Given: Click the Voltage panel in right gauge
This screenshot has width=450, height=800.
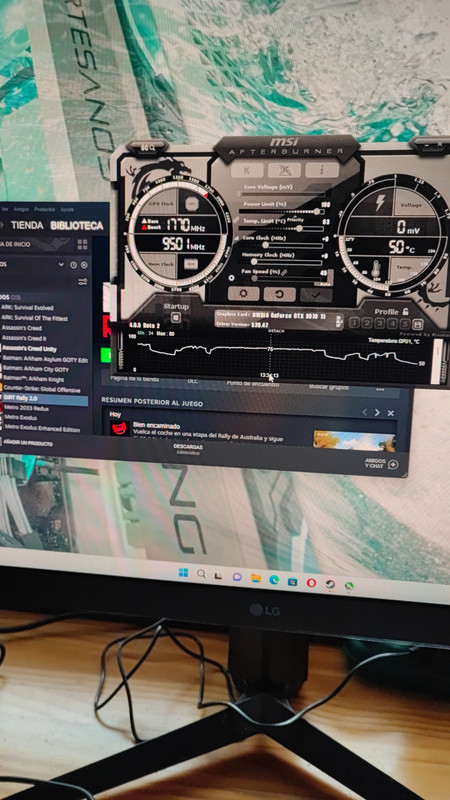Looking at the screenshot, I should coord(411,204).
